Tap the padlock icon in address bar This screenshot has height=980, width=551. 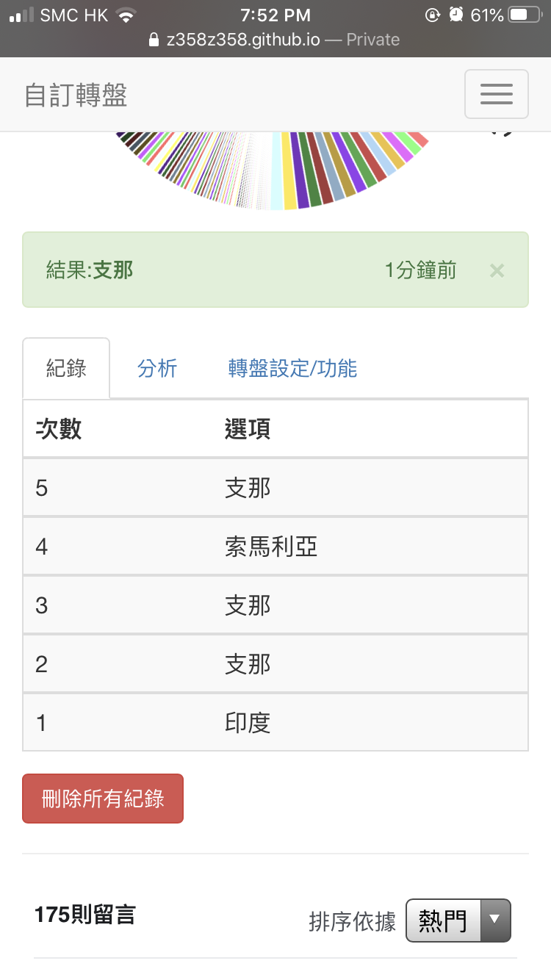pos(154,40)
